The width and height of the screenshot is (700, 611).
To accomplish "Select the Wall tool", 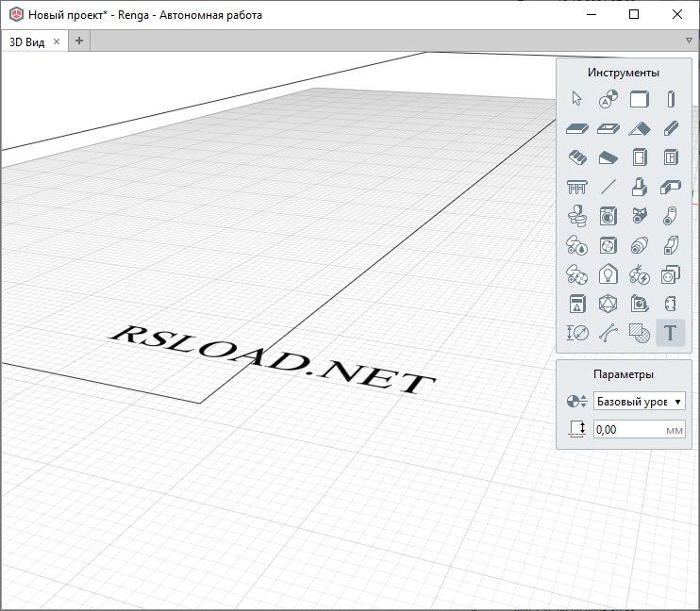I will [640, 99].
